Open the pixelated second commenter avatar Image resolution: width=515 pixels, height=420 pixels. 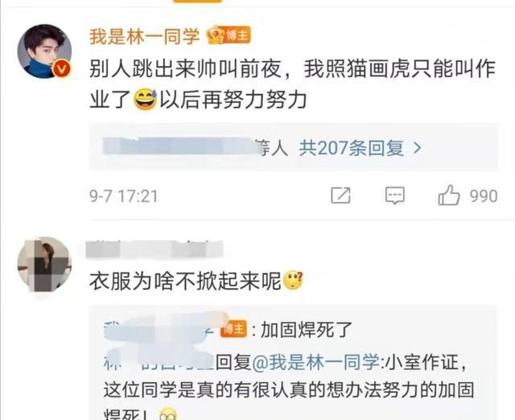pyautogui.click(x=44, y=265)
